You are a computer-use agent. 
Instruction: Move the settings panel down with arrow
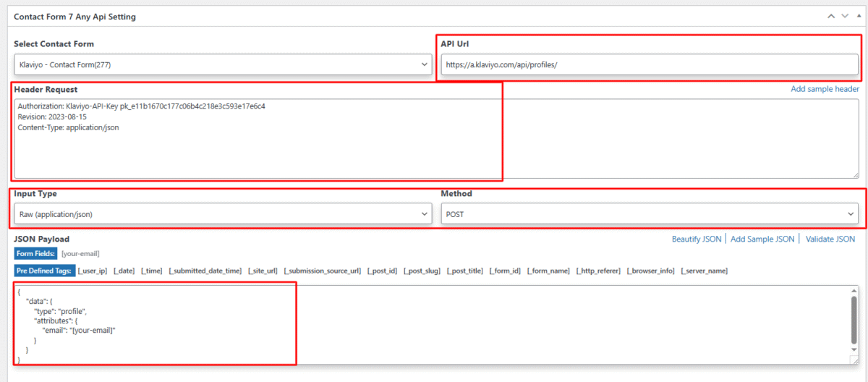pos(843,16)
